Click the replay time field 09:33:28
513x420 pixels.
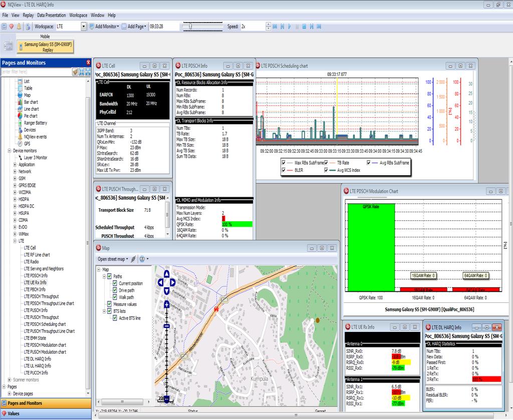click(x=164, y=27)
